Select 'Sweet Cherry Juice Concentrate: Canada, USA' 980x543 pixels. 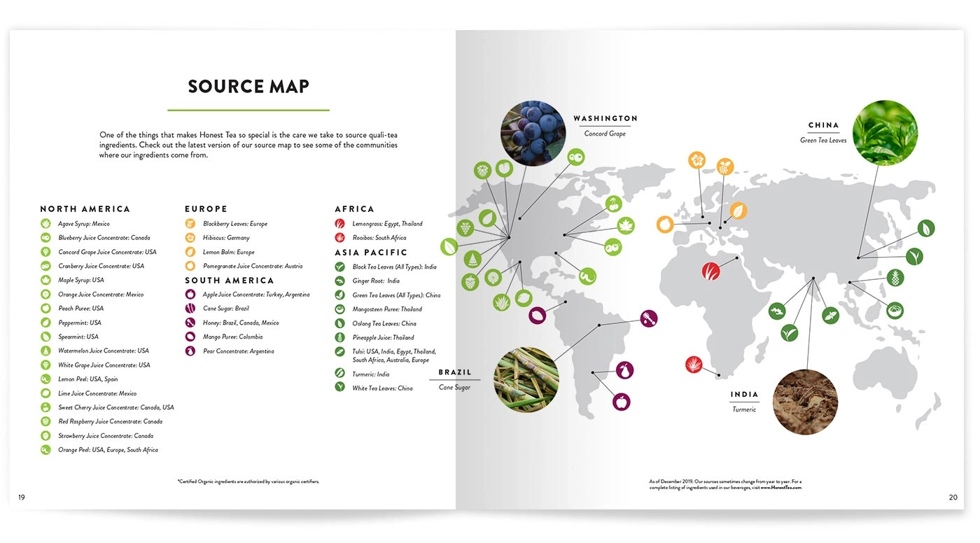pos(116,407)
